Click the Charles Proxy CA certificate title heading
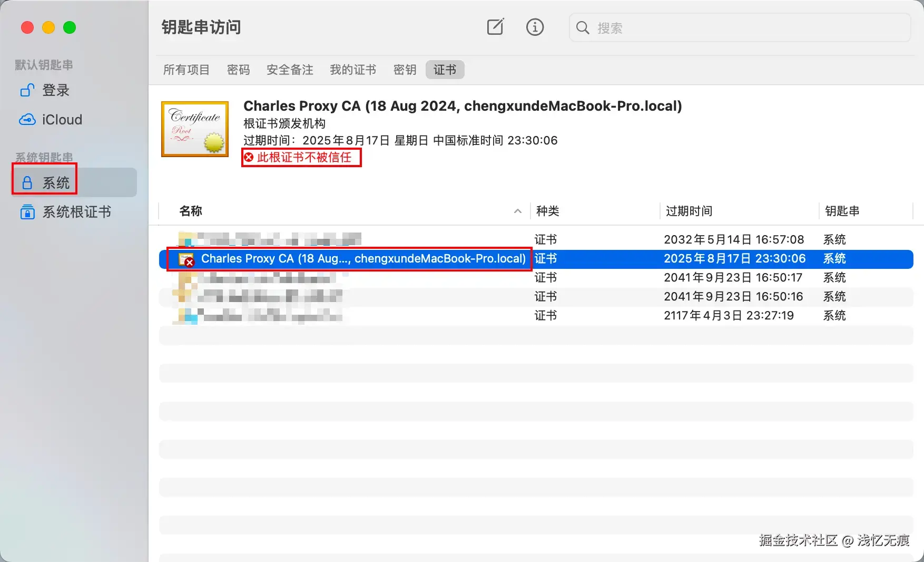Screen dimensions: 924x562 [x=463, y=106]
